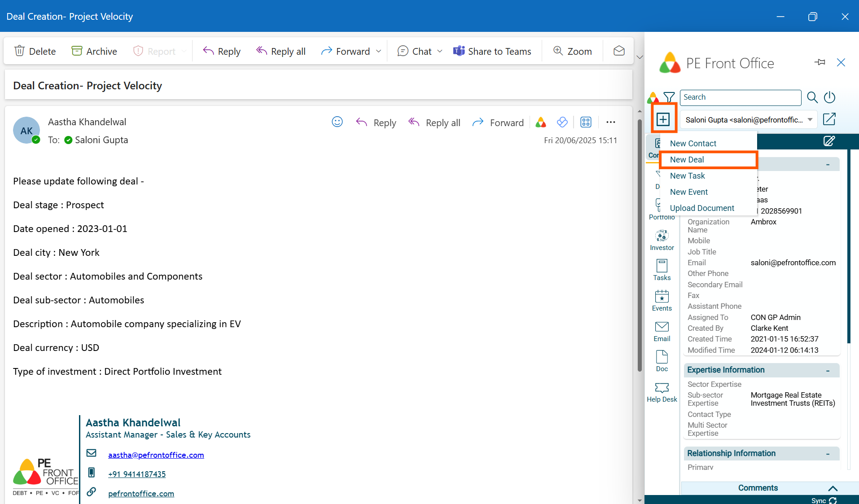Screen dimensions: 859x504
Task: Click the filter funnel icon in PE Front Office
Action: tap(669, 97)
